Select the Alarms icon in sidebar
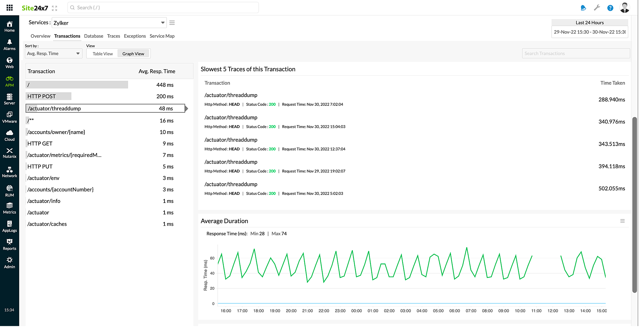The width and height of the screenshot is (644, 329). coord(9,44)
